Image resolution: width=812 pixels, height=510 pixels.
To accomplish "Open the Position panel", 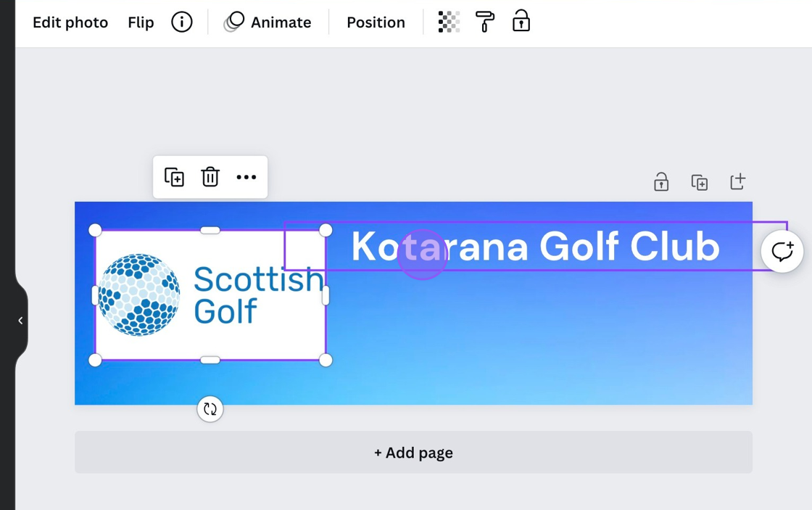I will 376,22.
